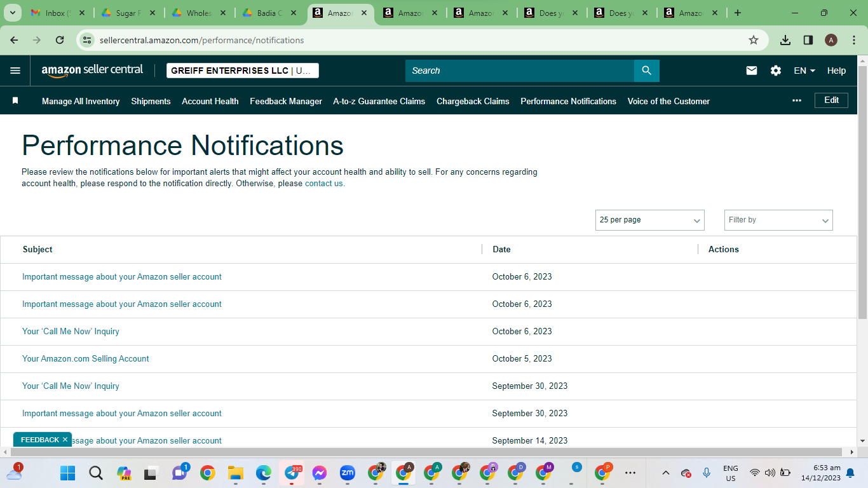The image size is (868, 488).
Task: Open the September 30 'Call Me Now' Inquiry notification
Action: 71,386
